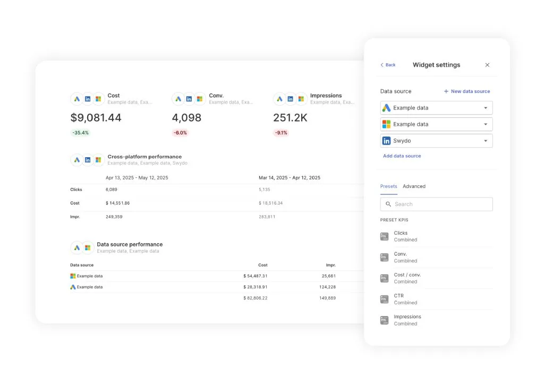Screen dimensions: 544x392
Task: Click the Cost column header
Action: pos(262,265)
